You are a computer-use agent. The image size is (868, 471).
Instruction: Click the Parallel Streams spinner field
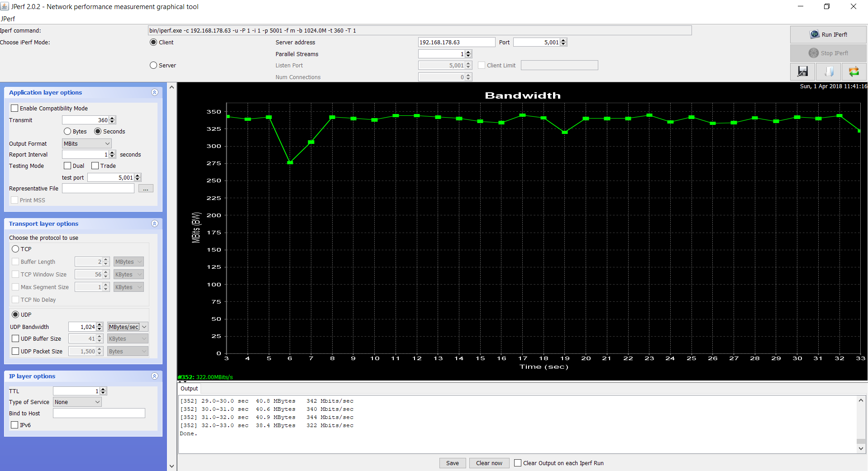(441, 54)
